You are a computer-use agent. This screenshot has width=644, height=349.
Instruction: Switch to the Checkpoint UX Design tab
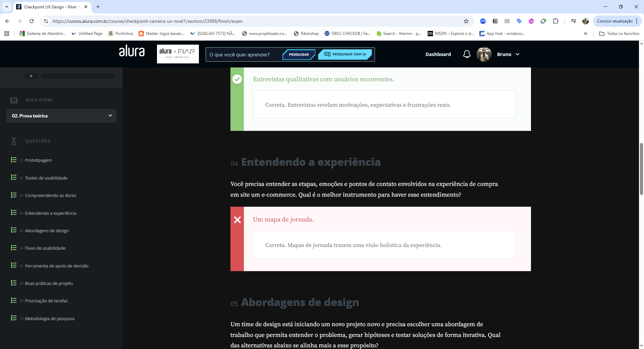[x=52, y=7]
